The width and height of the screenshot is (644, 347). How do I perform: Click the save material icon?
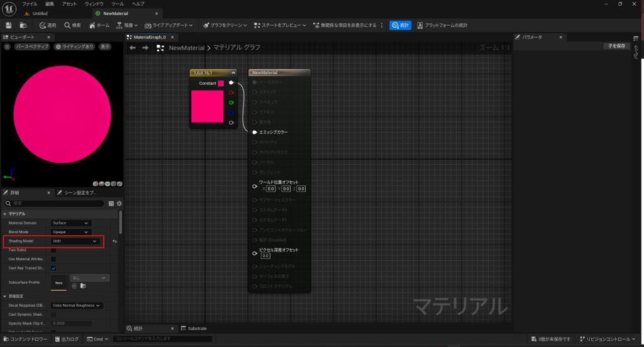tap(9, 25)
